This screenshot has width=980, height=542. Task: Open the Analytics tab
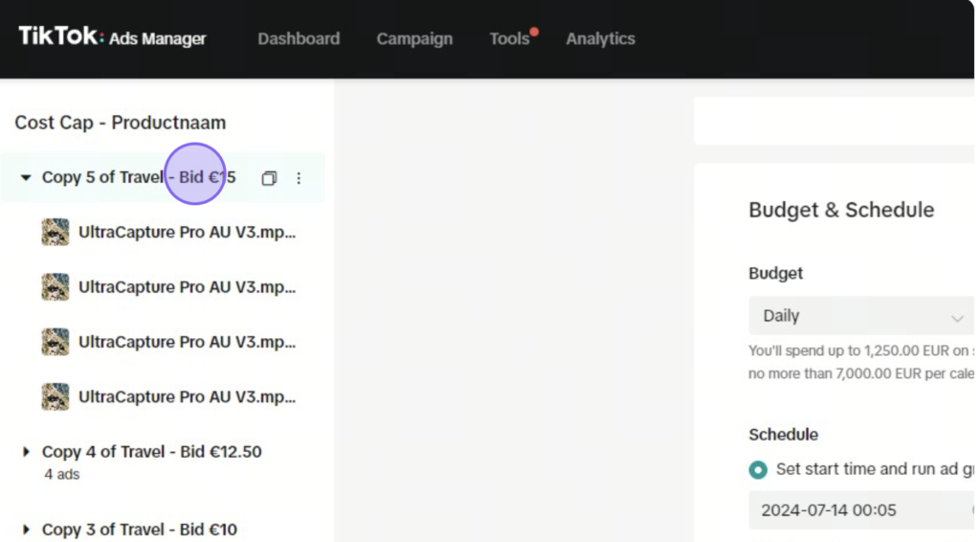601,38
